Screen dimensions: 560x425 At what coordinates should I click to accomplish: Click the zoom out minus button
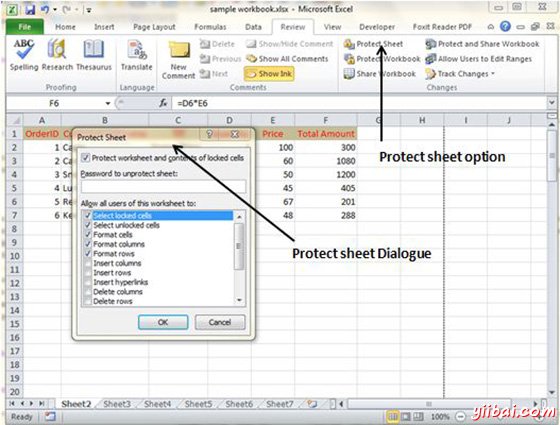tap(461, 416)
